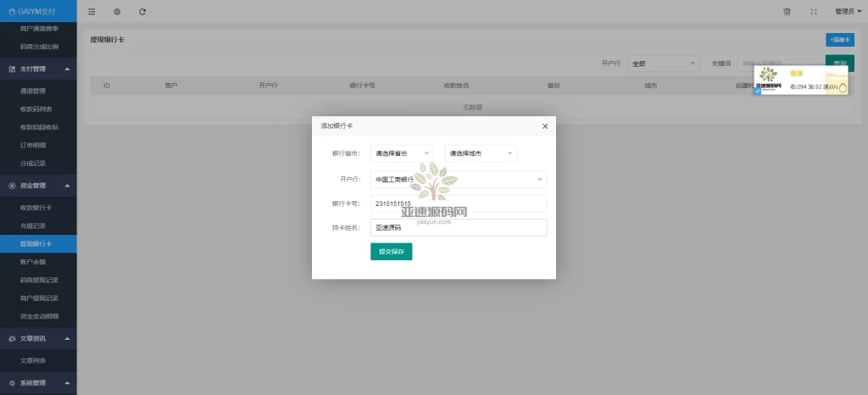Click the +添加卡 button
868x395 pixels.
pyautogui.click(x=840, y=40)
